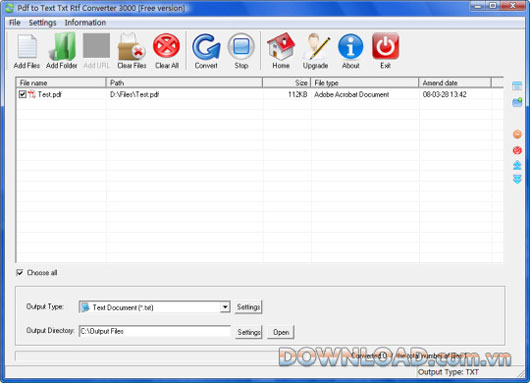Click the app icon in the title bar
This screenshot has width=530, height=383.
click(x=10, y=8)
